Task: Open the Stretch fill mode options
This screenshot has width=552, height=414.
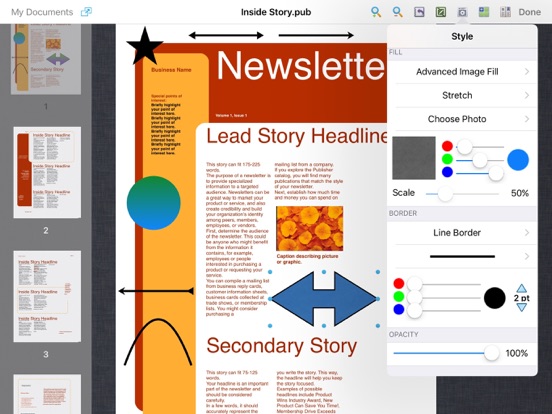Action: [462, 95]
